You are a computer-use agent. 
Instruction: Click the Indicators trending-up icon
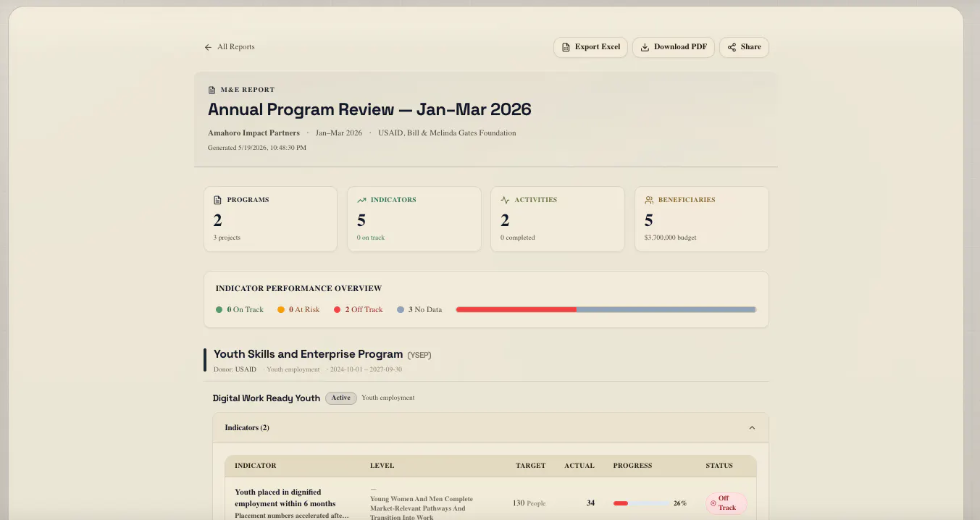click(361, 200)
